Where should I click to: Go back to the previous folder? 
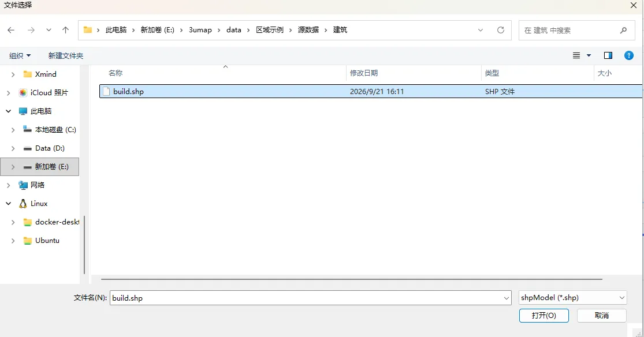tap(11, 30)
